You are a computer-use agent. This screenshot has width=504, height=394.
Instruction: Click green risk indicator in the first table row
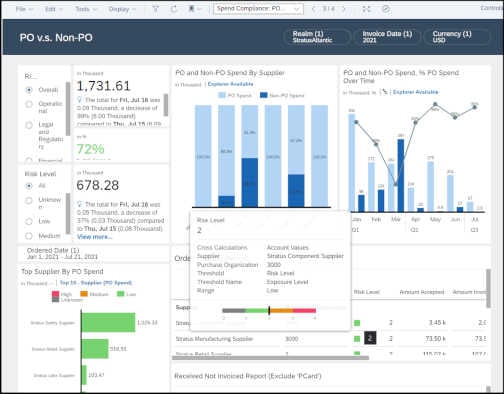(357, 323)
